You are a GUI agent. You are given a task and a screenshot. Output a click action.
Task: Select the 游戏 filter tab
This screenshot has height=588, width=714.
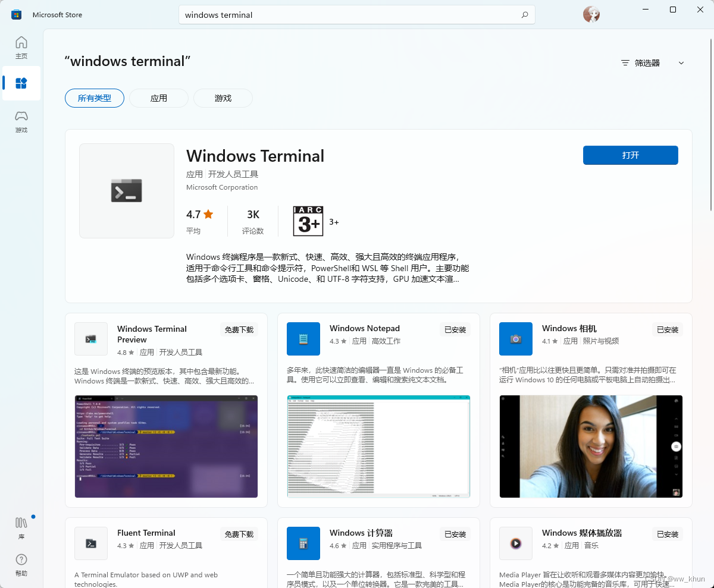(x=223, y=98)
